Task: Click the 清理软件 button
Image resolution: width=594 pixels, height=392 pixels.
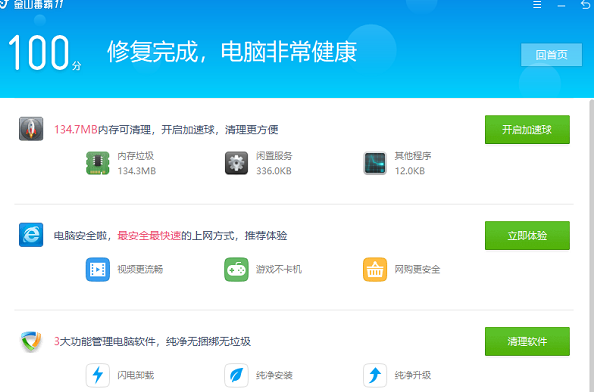Action: point(527,342)
